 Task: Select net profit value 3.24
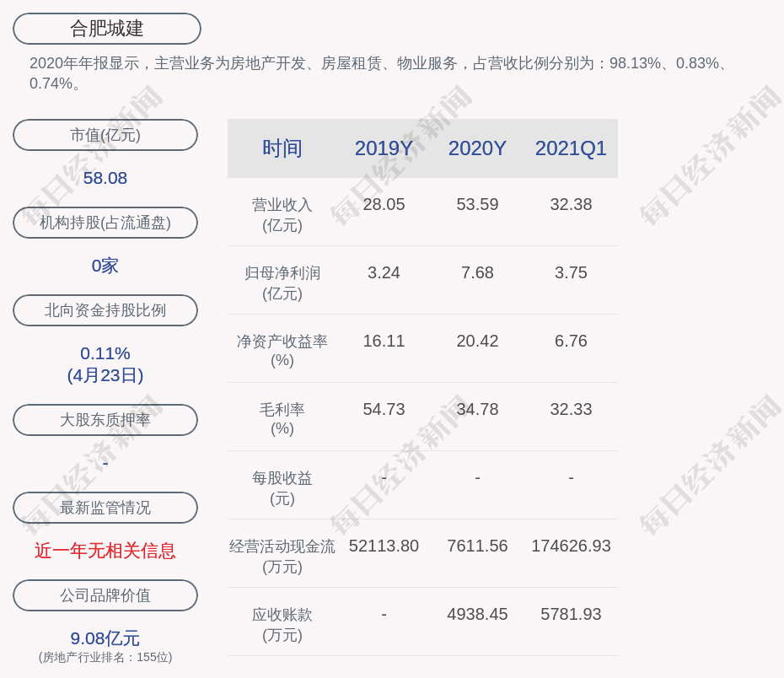click(384, 272)
